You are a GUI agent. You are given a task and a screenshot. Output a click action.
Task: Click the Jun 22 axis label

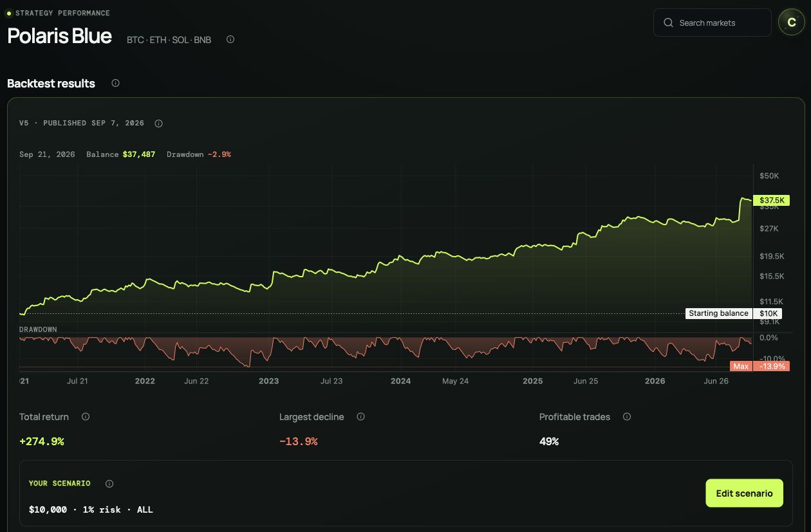tap(196, 381)
